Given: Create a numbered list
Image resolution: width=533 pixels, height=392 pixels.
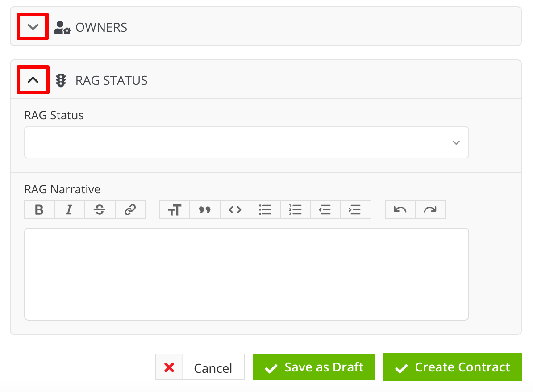Looking at the screenshot, I should click(x=295, y=209).
